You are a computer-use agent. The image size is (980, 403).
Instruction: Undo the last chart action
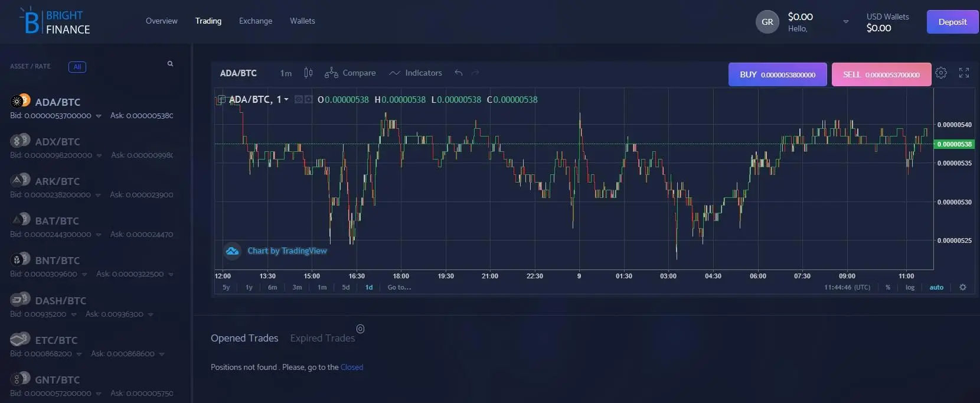click(459, 73)
